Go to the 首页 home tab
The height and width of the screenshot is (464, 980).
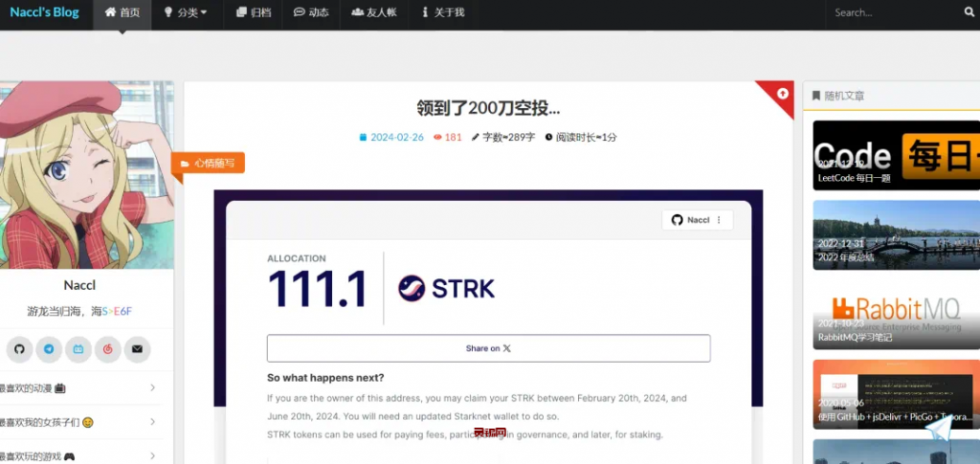(x=122, y=12)
